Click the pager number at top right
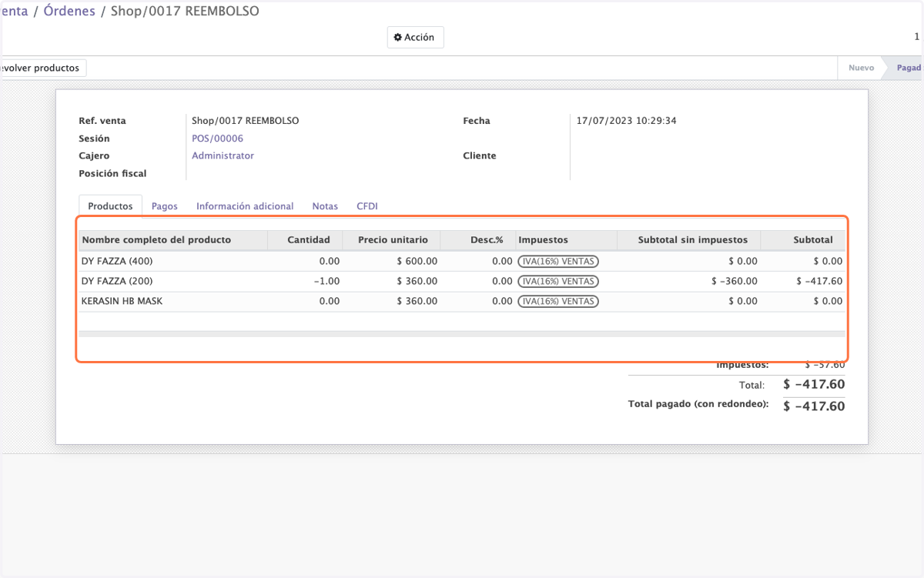924x578 pixels. point(916,37)
